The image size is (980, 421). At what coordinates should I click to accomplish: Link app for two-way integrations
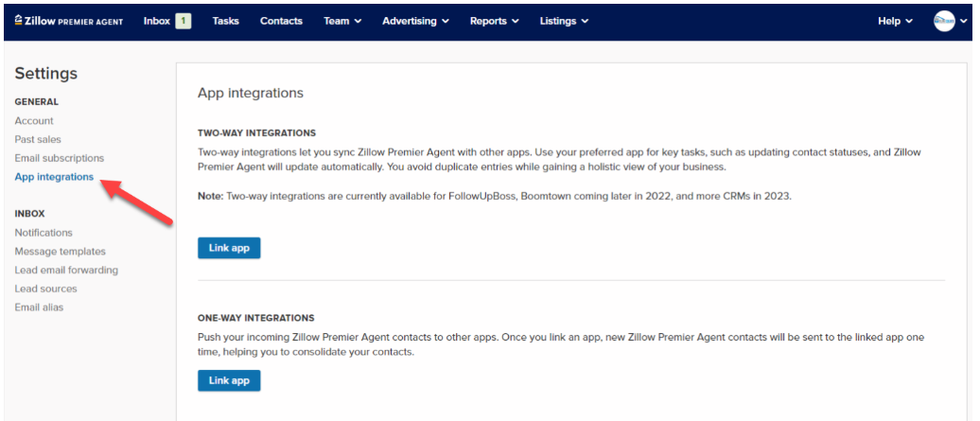pyautogui.click(x=229, y=248)
